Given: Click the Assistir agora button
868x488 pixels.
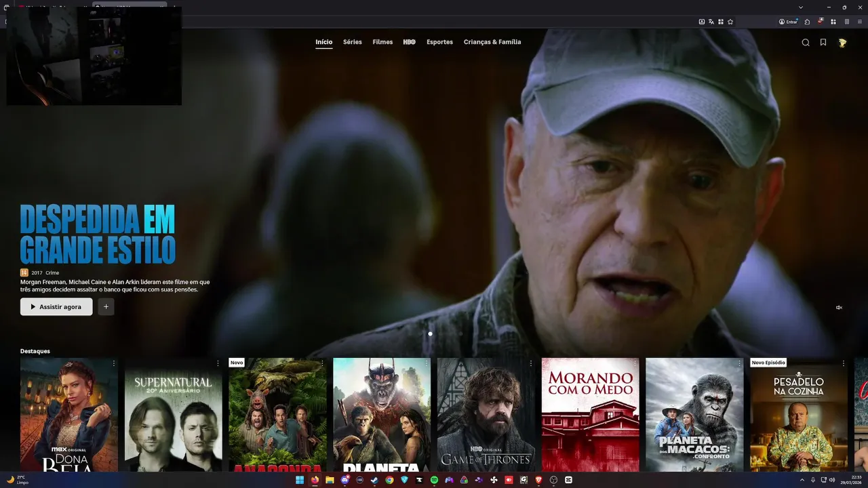Looking at the screenshot, I should 56,307.
